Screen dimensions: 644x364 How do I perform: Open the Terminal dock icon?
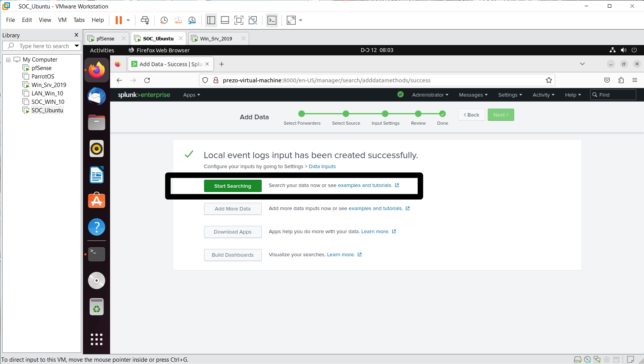pos(97,254)
